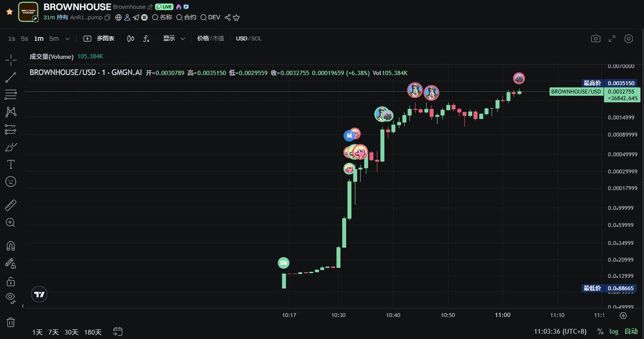Open the BROWNHOUSE token logo

[28, 11]
